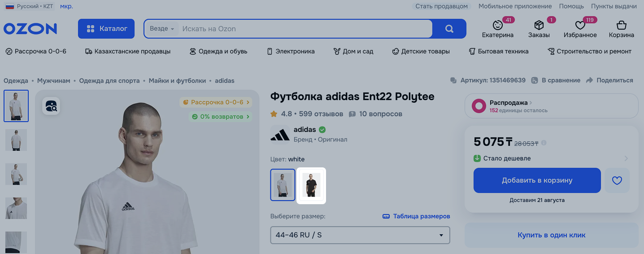Open Таблица размеров size chart
Image resolution: width=644 pixels, height=254 pixels.
click(416, 216)
